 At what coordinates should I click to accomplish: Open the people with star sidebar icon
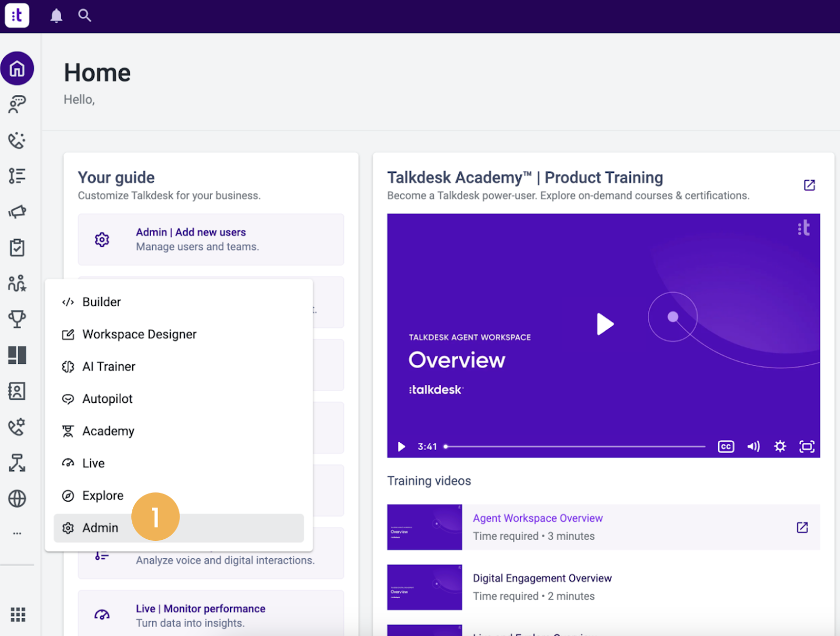click(17, 283)
